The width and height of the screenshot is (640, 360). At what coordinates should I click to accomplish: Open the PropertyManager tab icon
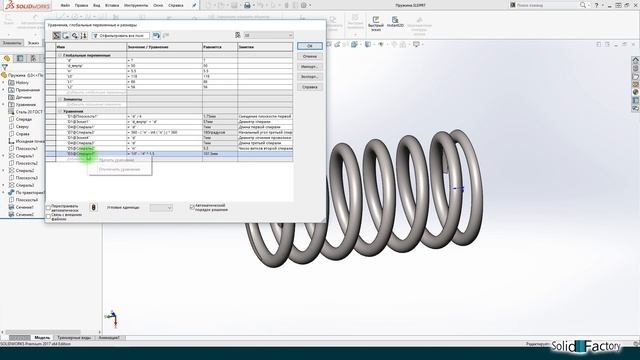point(20,58)
